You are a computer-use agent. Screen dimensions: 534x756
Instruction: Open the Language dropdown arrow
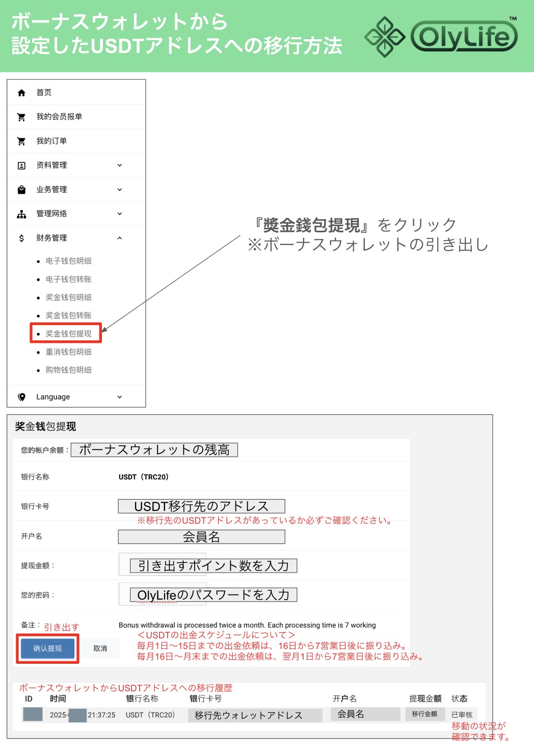pyautogui.click(x=120, y=397)
